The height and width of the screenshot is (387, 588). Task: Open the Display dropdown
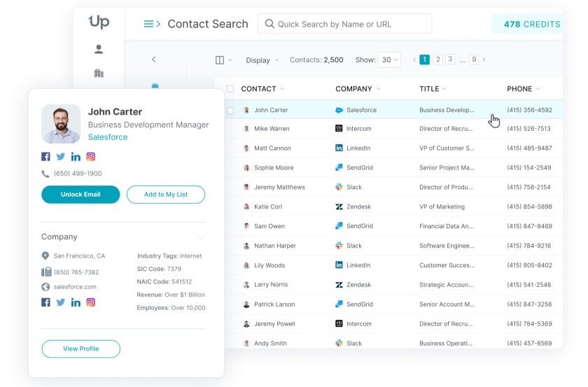pyautogui.click(x=262, y=60)
